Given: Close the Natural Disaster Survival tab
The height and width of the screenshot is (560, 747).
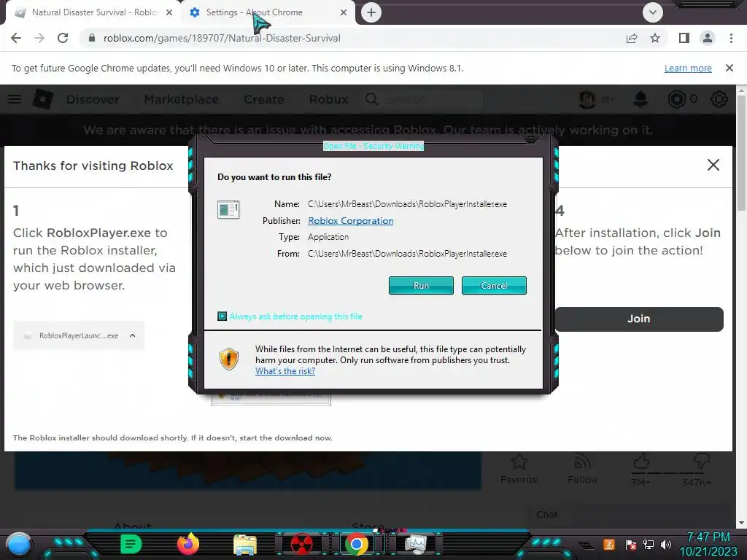Looking at the screenshot, I should coord(169,12).
